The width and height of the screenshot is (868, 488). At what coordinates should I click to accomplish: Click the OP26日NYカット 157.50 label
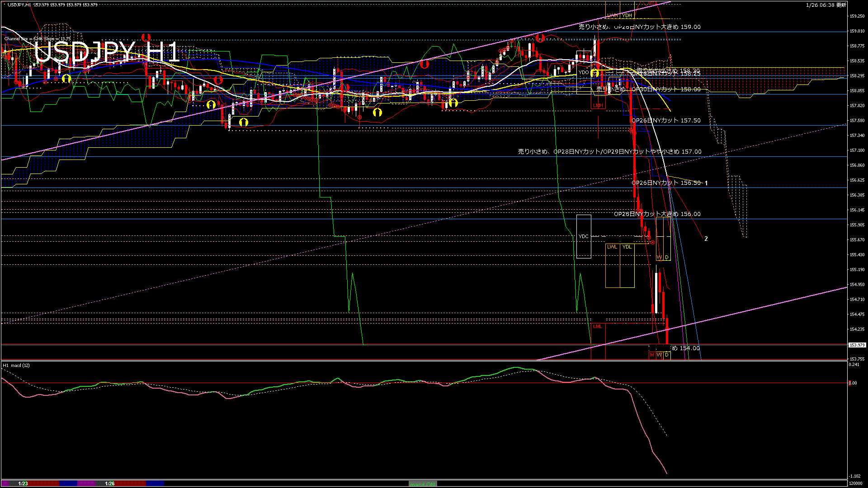[666, 121]
